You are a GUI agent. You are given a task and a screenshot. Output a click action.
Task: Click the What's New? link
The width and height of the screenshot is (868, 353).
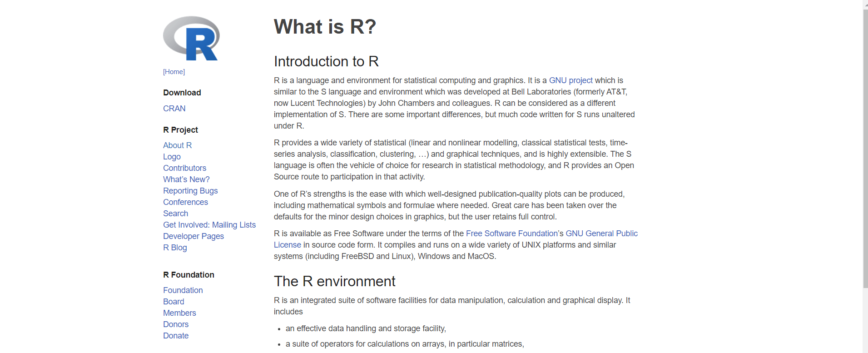[x=186, y=179]
